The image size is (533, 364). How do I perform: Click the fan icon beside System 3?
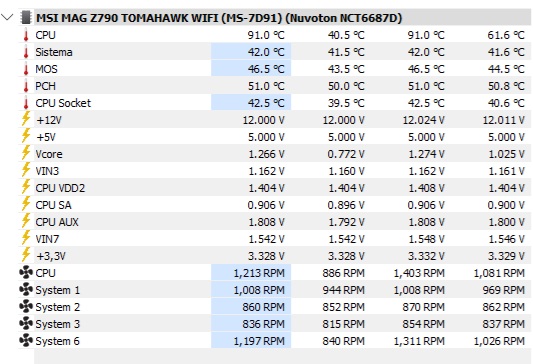tap(26, 324)
